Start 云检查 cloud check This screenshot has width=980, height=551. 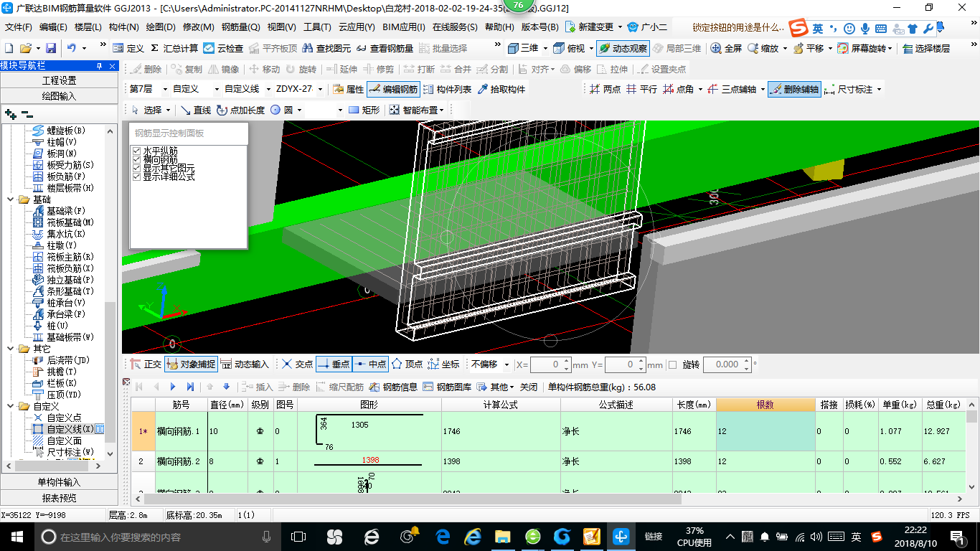pos(223,48)
